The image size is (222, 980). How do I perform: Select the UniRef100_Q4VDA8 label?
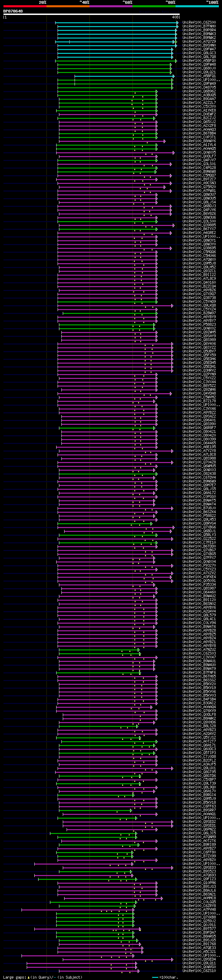199,394
